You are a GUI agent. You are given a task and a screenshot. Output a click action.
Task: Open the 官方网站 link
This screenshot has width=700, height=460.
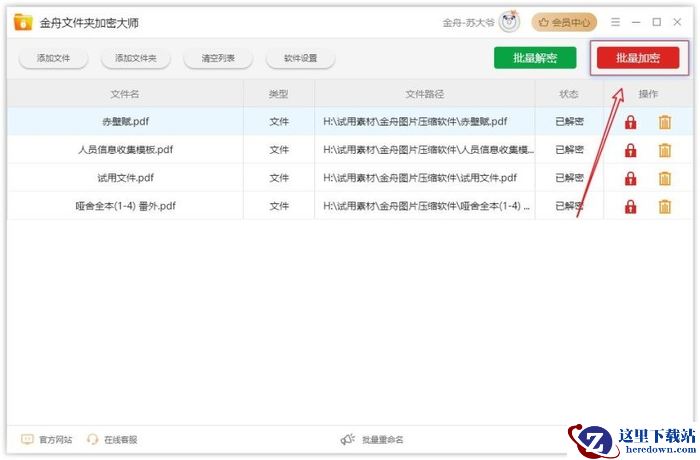(x=46, y=439)
